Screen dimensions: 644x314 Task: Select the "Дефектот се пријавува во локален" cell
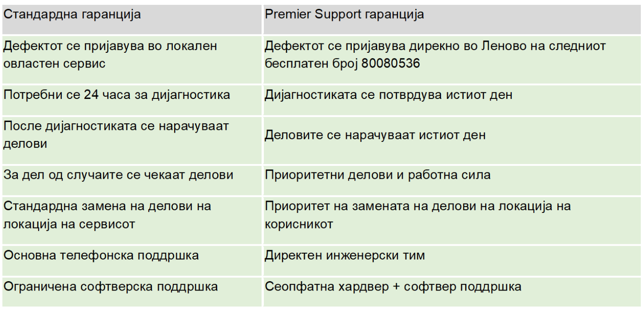point(110,47)
